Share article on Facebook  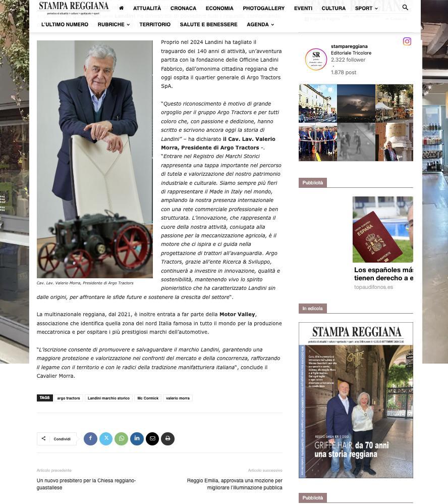coord(91,438)
